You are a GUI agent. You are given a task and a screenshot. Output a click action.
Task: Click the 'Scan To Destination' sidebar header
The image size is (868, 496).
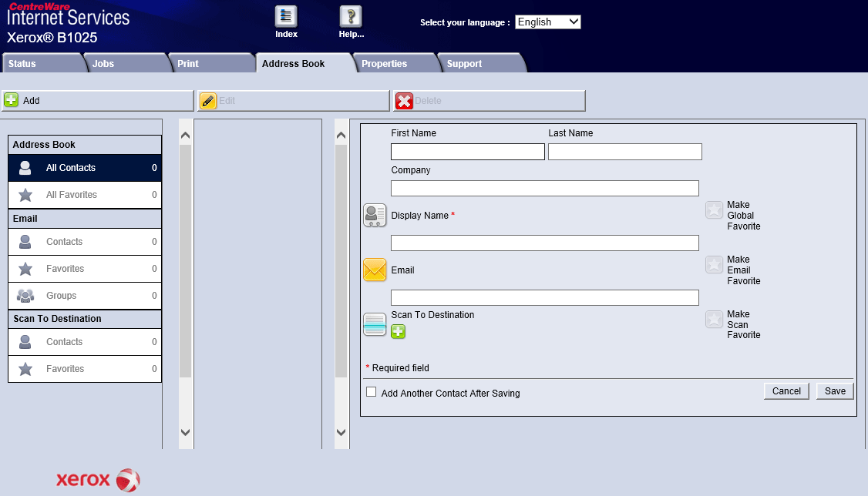point(85,319)
